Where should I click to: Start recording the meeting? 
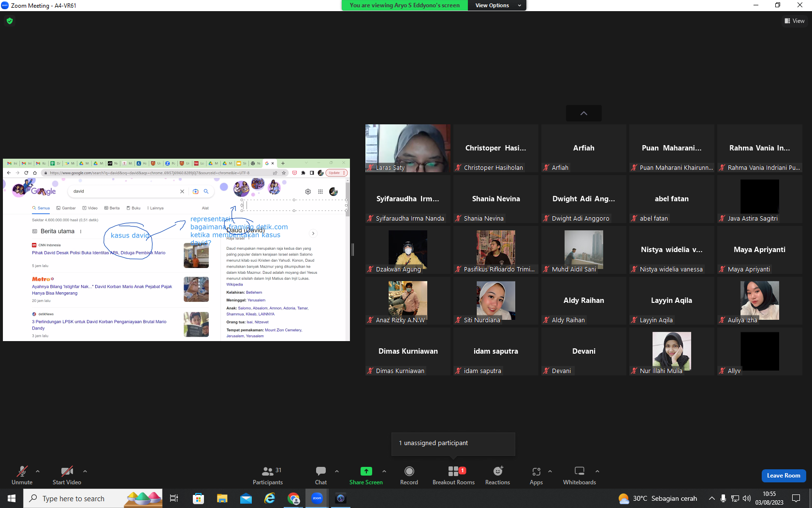[409, 476]
